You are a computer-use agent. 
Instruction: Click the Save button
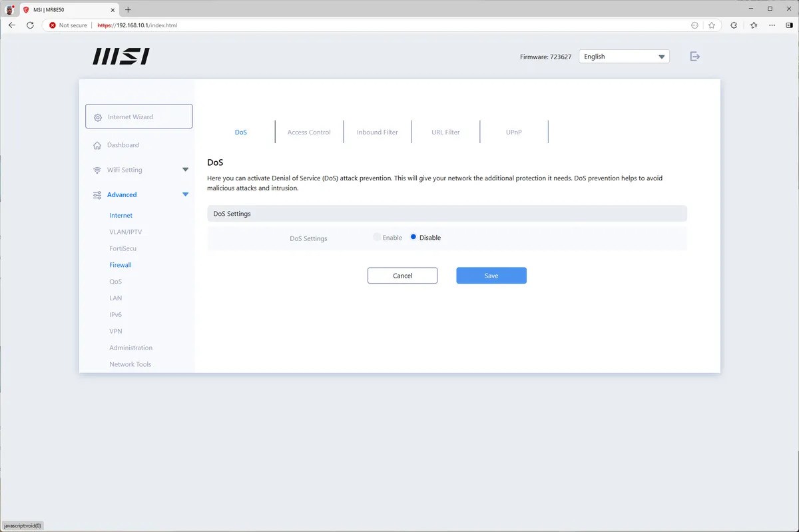point(491,276)
